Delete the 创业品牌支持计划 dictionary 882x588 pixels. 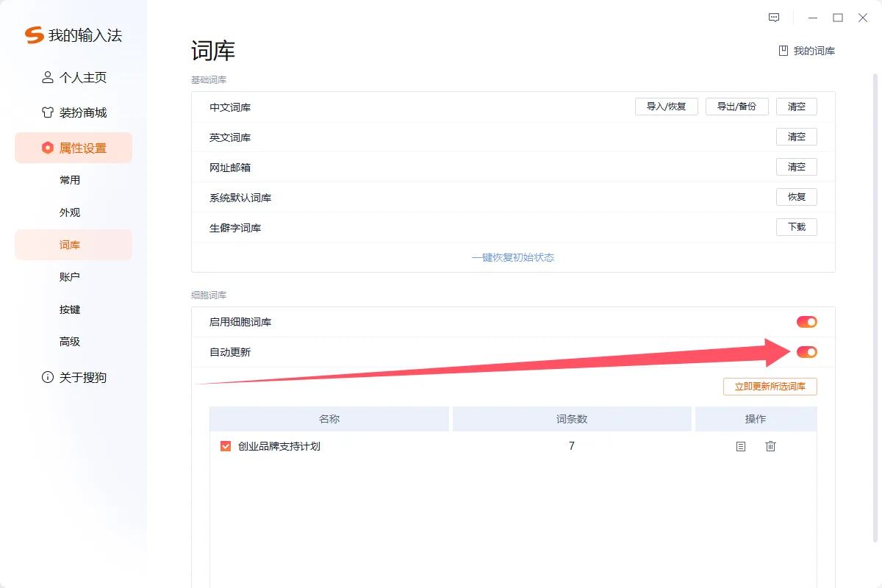(x=770, y=446)
